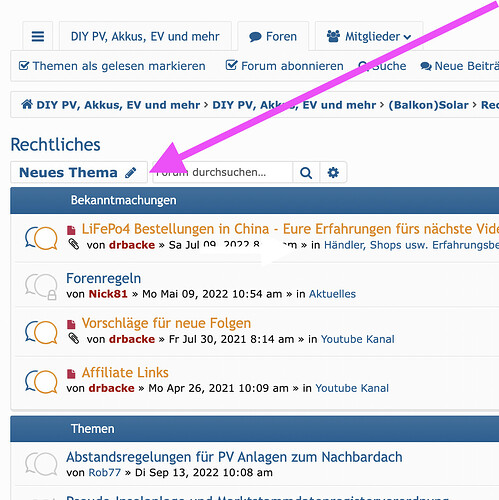
Task: Open DIY PV, Akkus, EV und mehr tab
Action: pyautogui.click(x=145, y=36)
